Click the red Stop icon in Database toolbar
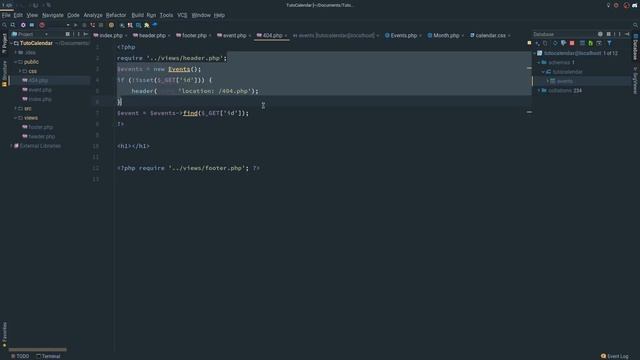This screenshot has width=640, height=360. (x=572, y=43)
